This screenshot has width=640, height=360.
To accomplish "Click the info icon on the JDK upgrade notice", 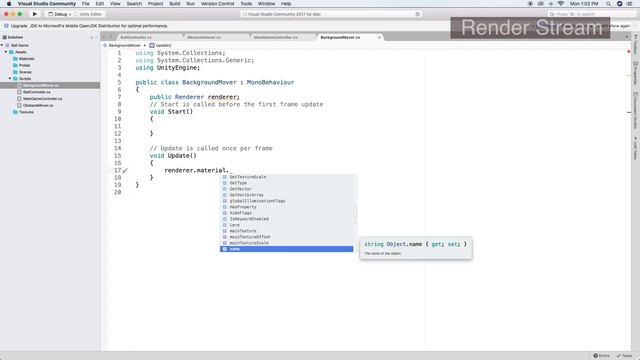I will coord(6,26).
